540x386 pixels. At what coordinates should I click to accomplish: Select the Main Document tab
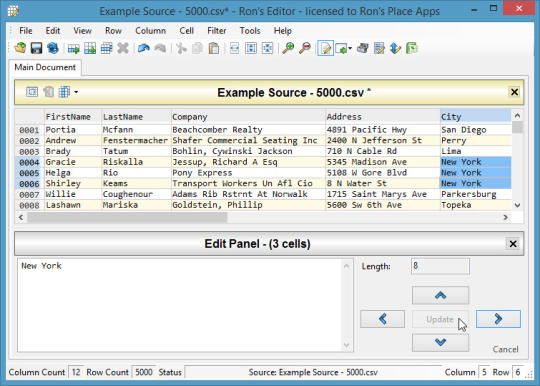pos(45,67)
